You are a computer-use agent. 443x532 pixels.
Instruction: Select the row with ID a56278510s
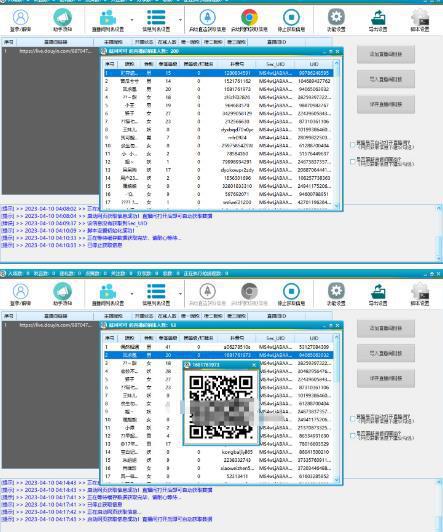click(218, 347)
